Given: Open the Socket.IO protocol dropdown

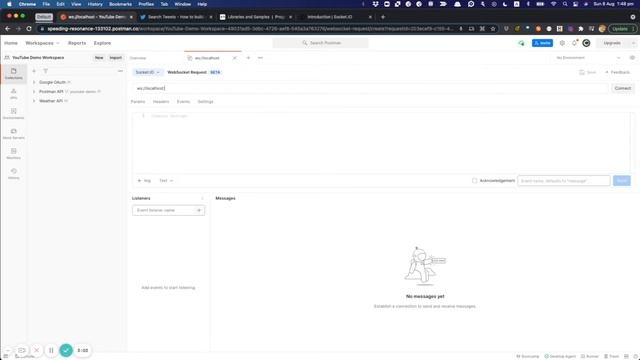Looking at the screenshot, I should tap(147, 72).
